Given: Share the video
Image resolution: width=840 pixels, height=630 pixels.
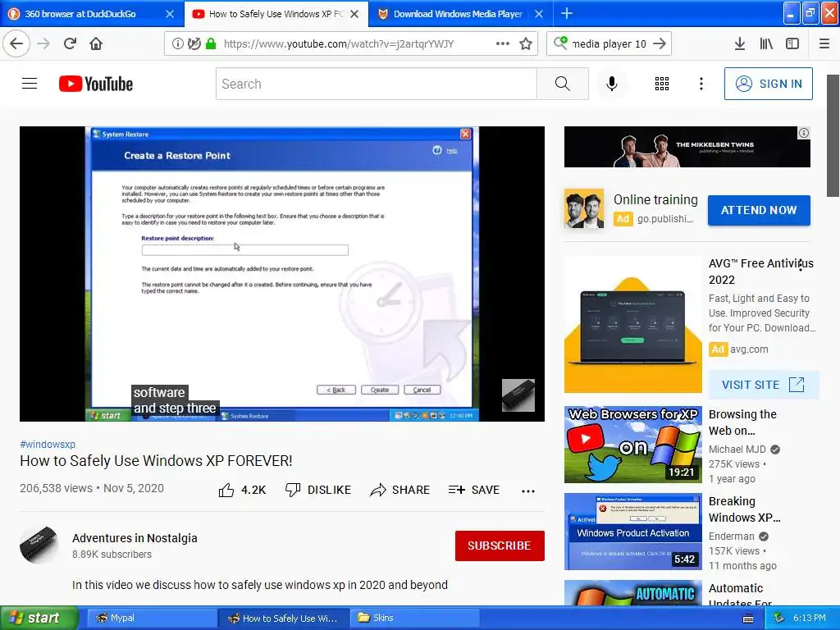Looking at the screenshot, I should click(x=400, y=490).
